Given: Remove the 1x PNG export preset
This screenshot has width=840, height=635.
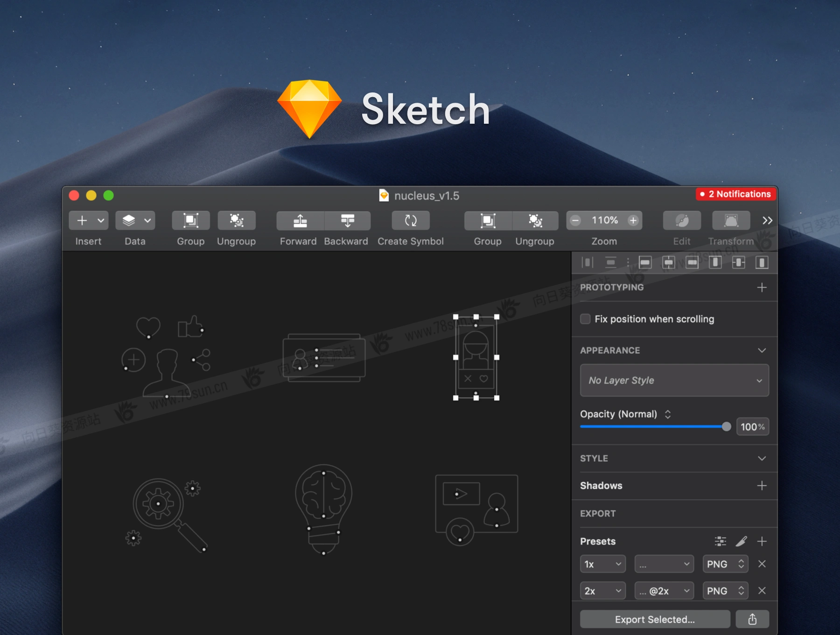Looking at the screenshot, I should pos(762,564).
